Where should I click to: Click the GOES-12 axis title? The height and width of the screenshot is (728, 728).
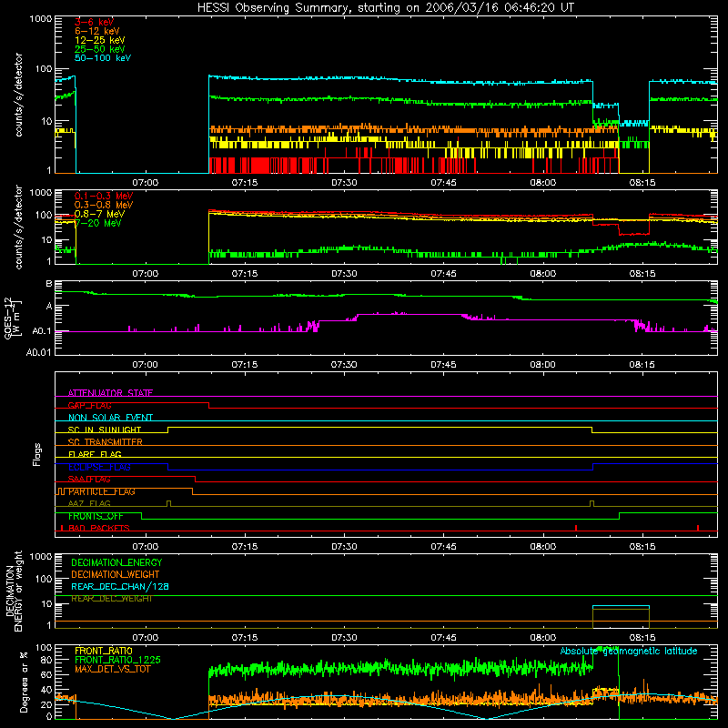click(x=13, y=318)
